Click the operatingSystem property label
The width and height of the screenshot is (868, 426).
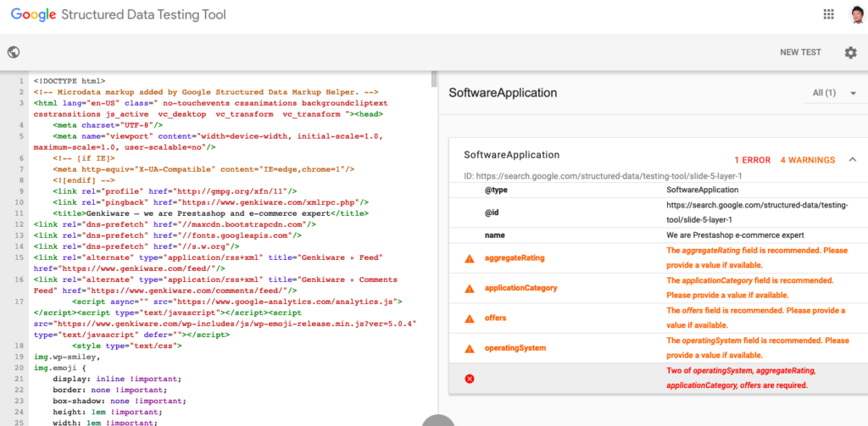(515, 348)
